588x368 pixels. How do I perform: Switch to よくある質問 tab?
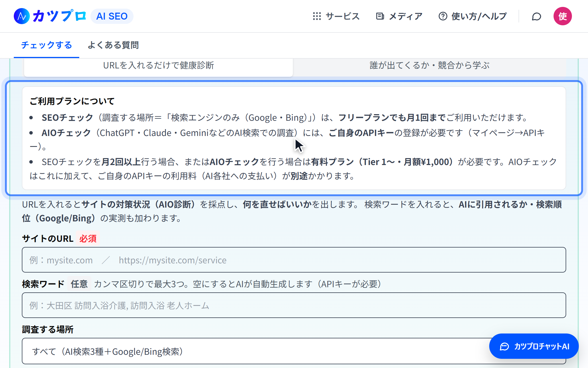113,45
